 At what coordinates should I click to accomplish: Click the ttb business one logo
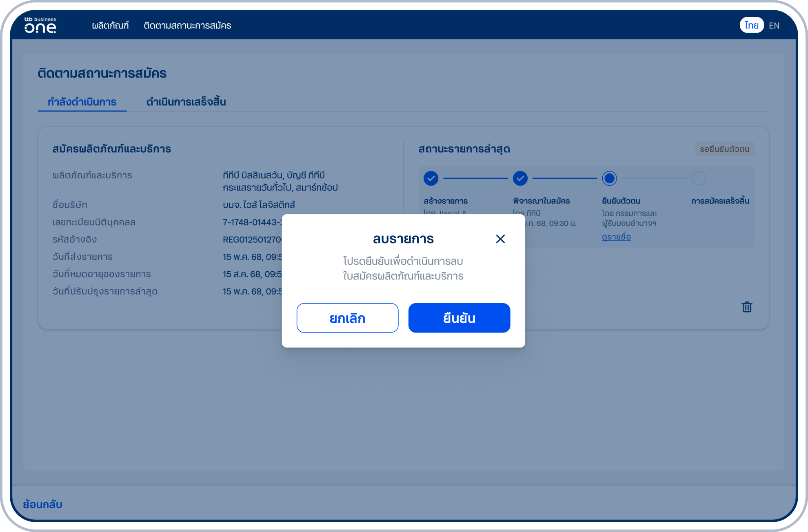(40, 25)
